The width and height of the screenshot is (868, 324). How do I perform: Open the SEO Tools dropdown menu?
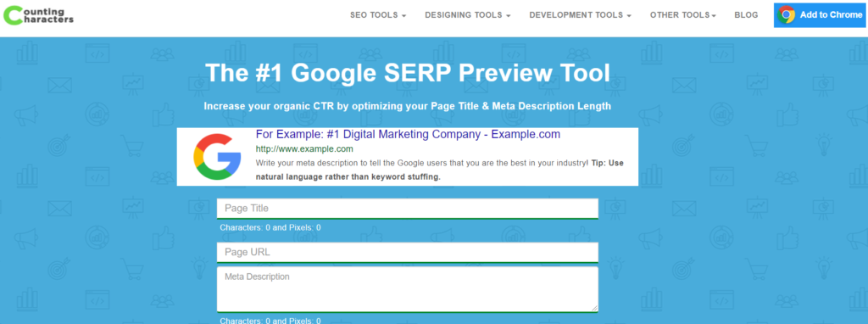[x=378, y=15]
